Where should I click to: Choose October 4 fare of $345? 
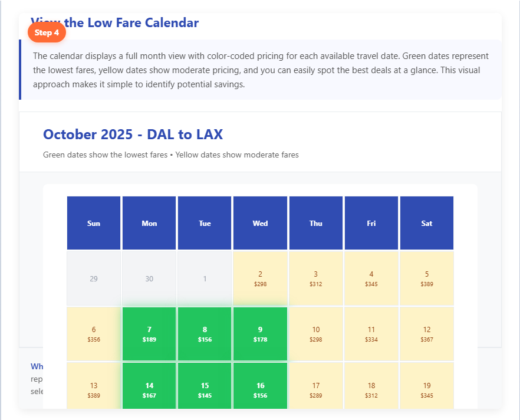coord(371,278)
